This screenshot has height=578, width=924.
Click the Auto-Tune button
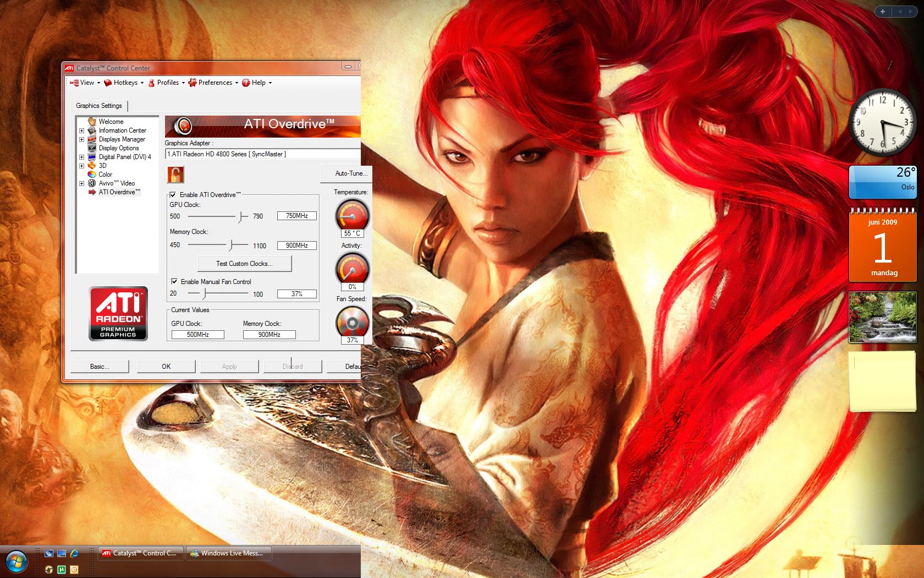(x=346, y=173)
